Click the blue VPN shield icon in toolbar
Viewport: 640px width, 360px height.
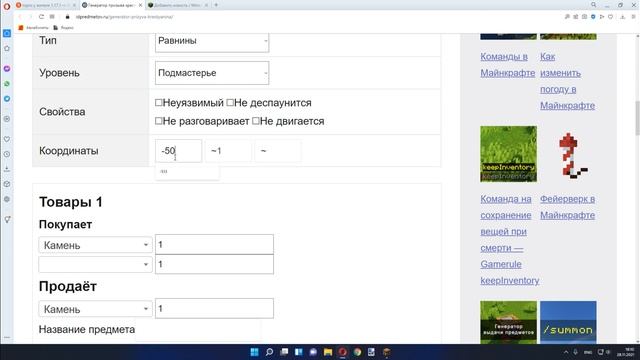point(593,17)
